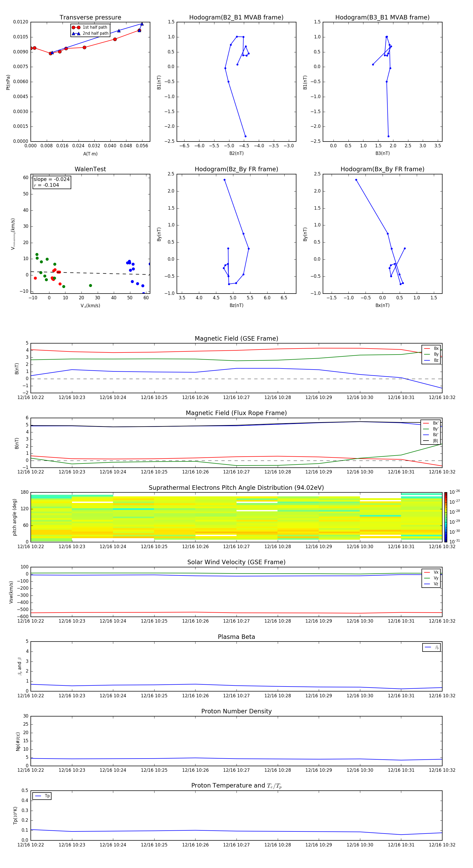Click the By legend entry in GSE plot

coord(431,354)
